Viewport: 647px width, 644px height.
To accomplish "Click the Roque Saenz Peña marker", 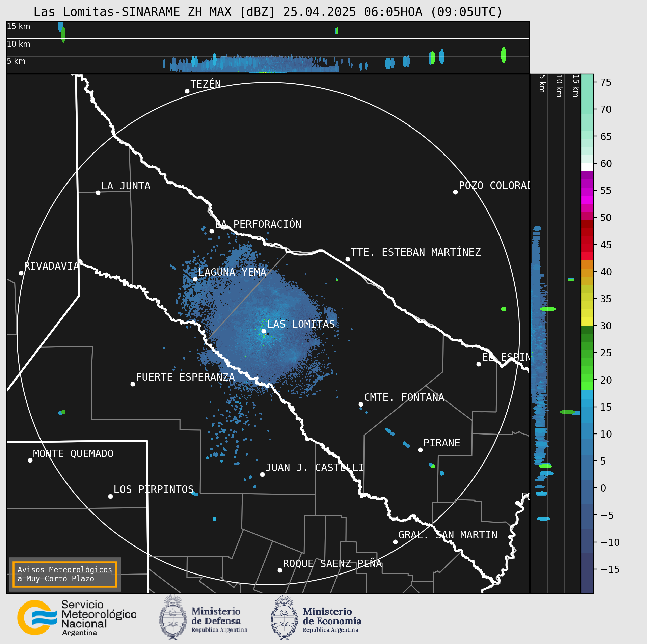I will pos(280,570).
